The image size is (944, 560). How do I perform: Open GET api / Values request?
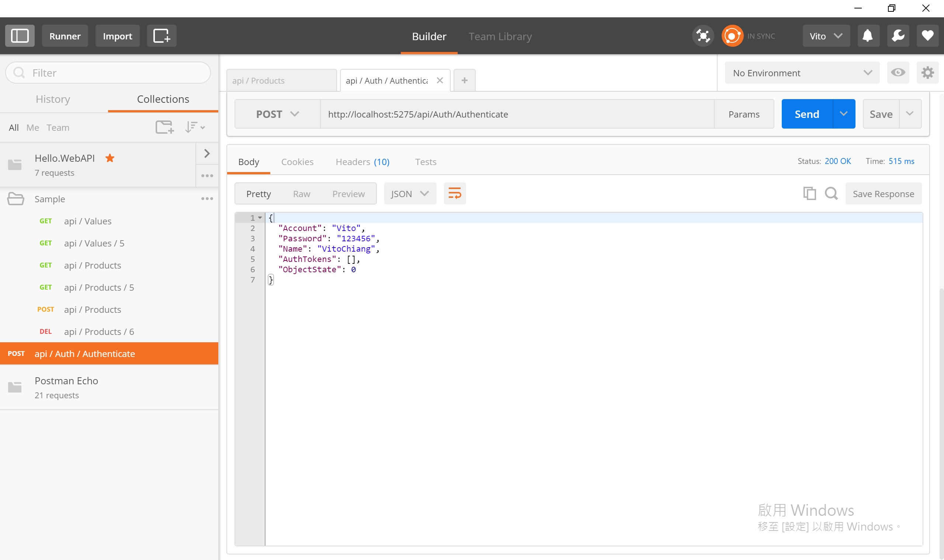pos(109,221)
